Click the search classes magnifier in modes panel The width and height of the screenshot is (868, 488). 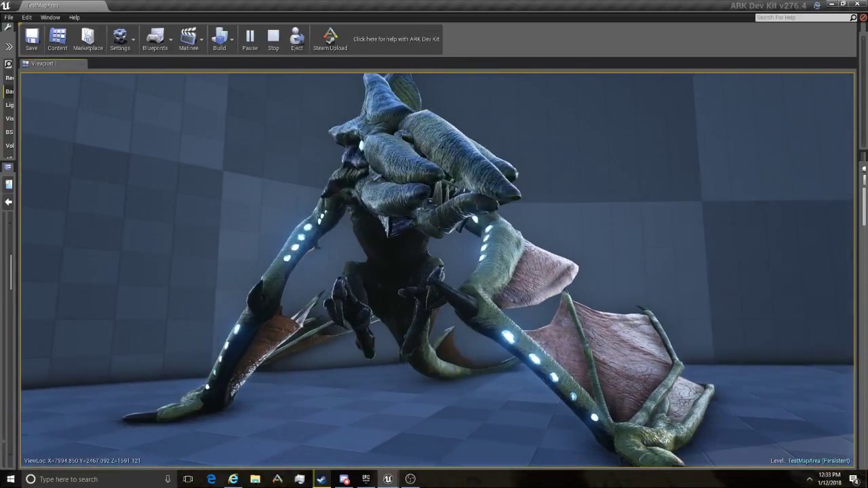tap(9, 64)
